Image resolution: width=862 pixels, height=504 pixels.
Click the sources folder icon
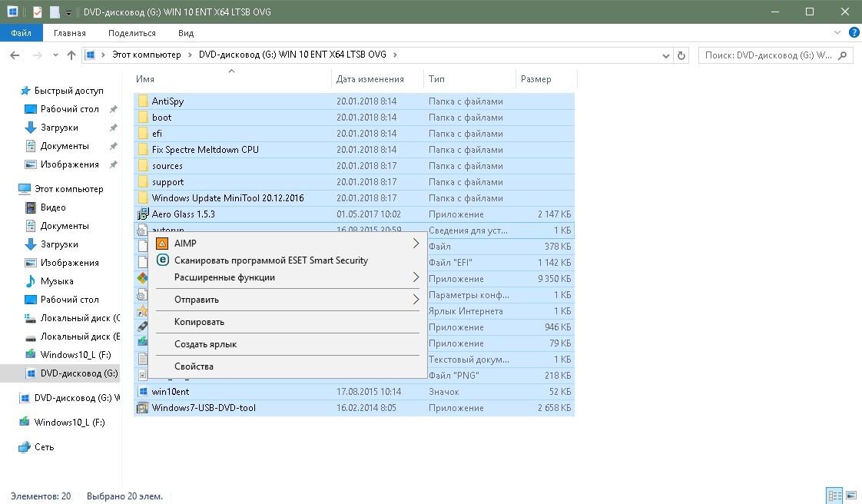(x=143, y=165)
